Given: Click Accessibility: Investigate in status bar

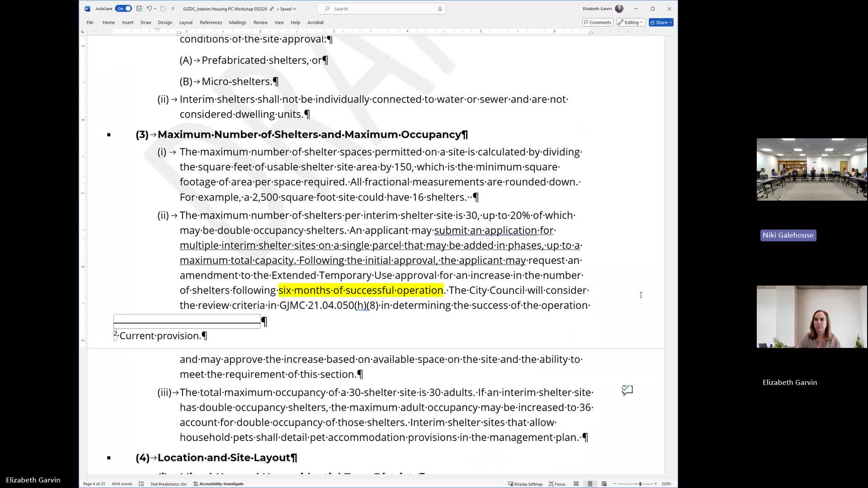Looking at the screenshot, I should 218,484.
